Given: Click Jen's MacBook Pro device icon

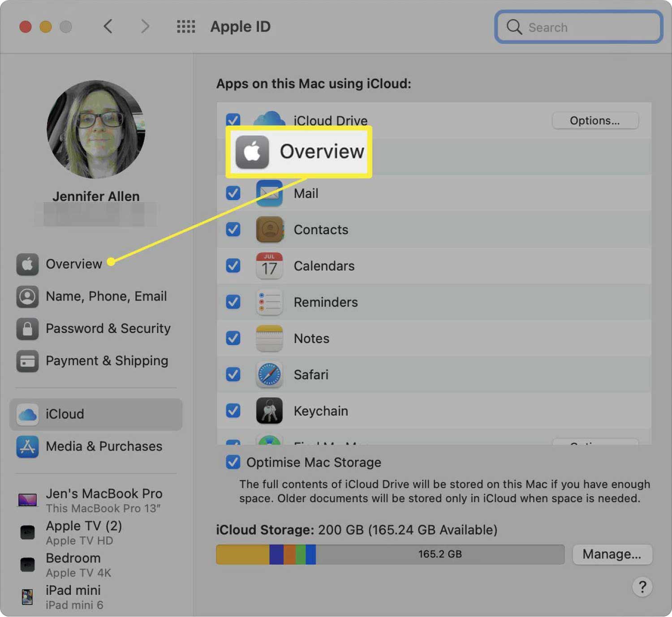Looking at the screenshot, I should tap(27, 500).
